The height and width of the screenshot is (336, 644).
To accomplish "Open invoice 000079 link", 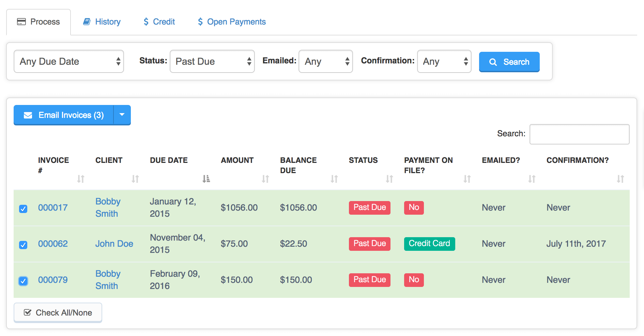I will [x=53, y=280].
